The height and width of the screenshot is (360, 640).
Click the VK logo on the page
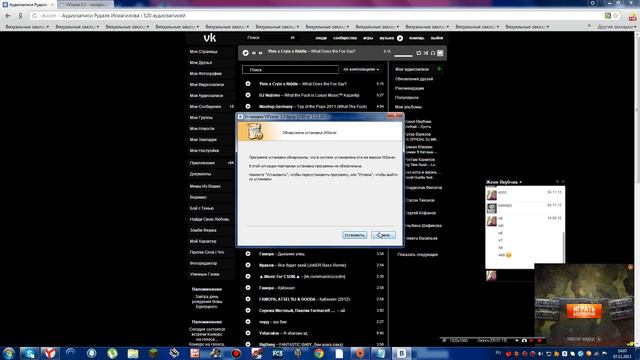[x=210, y=38]
